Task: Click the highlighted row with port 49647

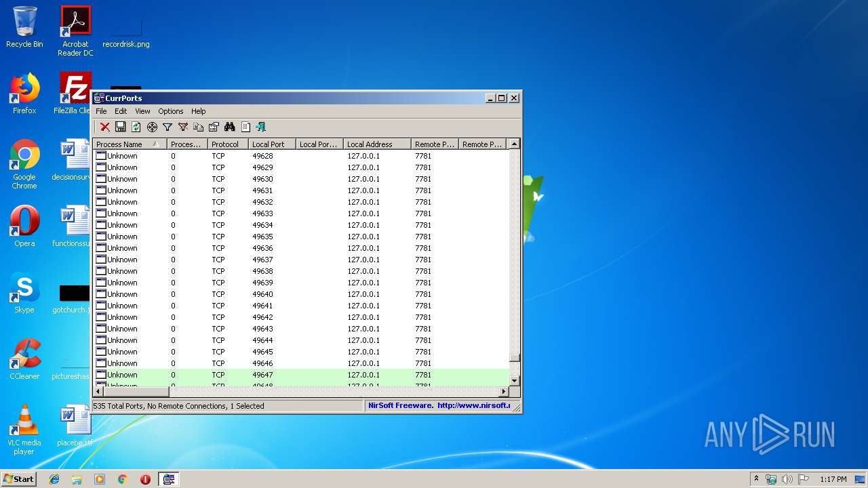Action: coord(300,375)
